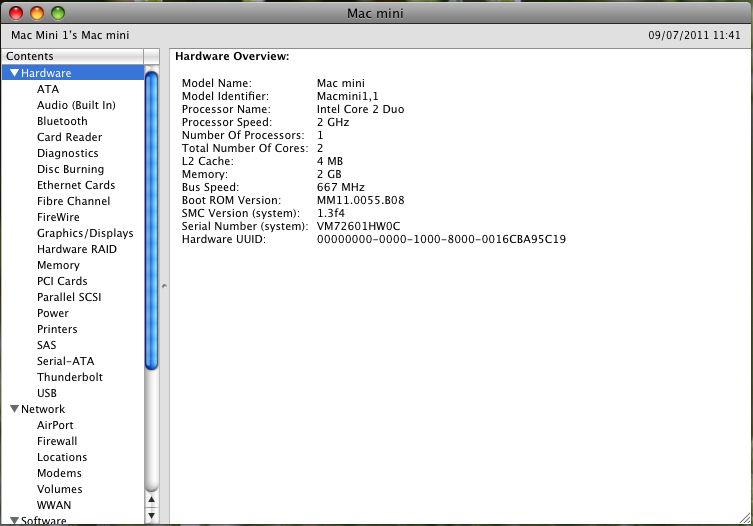
Task: Select the Hardware category row
Action: pos(73,73)
